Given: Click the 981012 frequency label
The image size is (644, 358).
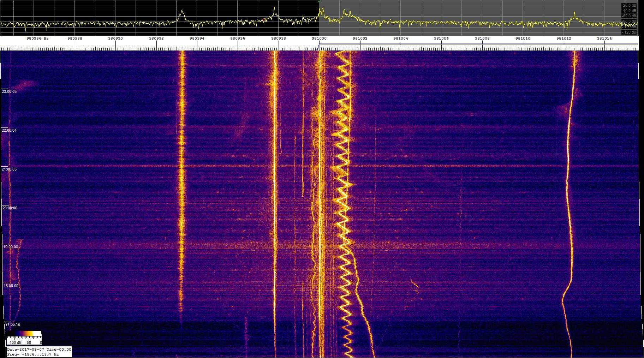Looking at the screenshot, I should point(564,38).
